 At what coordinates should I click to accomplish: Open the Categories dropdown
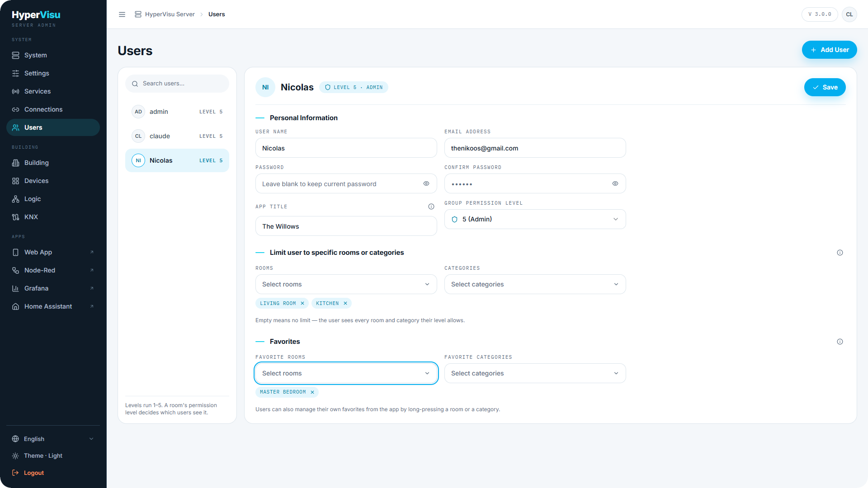tap(535, 284)
